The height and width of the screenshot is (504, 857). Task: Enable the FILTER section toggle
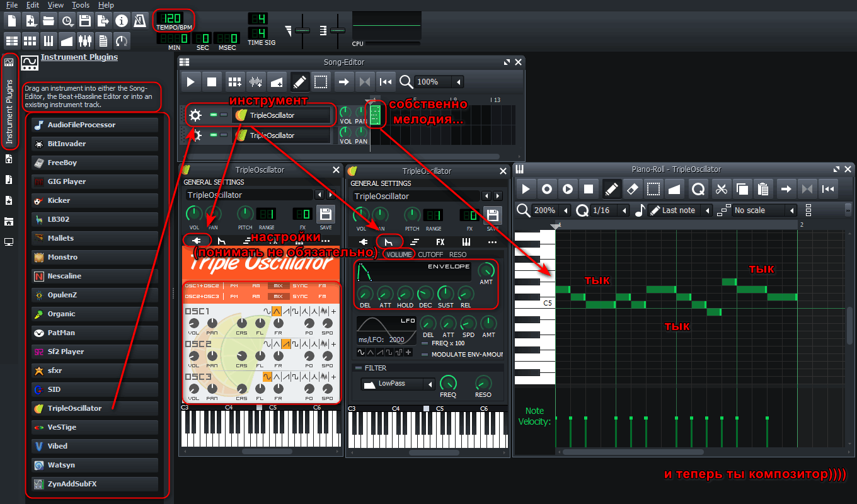[x=359, y=368]
